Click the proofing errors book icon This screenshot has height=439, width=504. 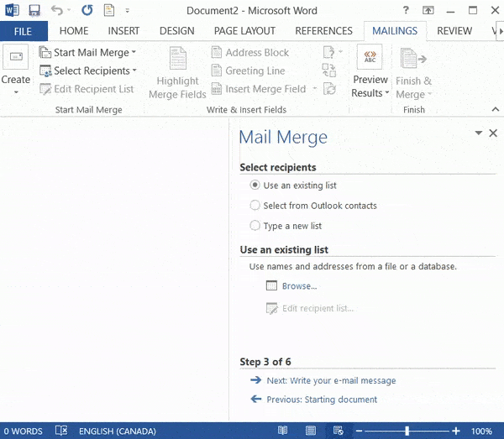61,431
